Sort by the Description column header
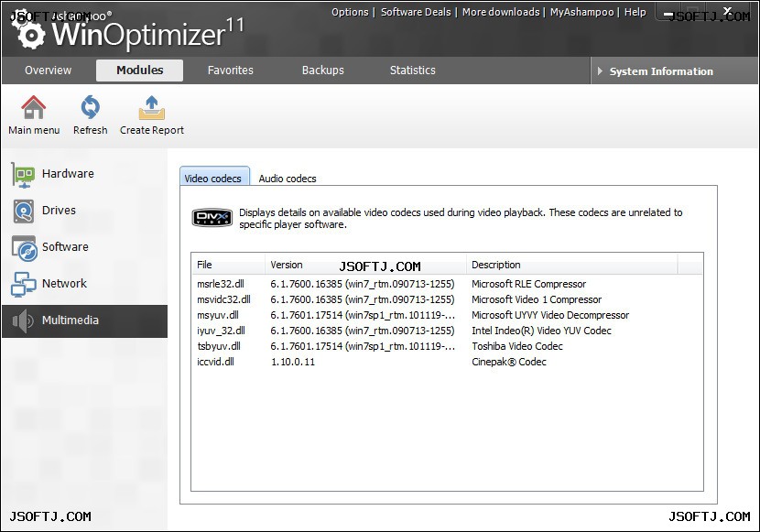The height and width of the screenshot is (532, 760). coord(571,265)
